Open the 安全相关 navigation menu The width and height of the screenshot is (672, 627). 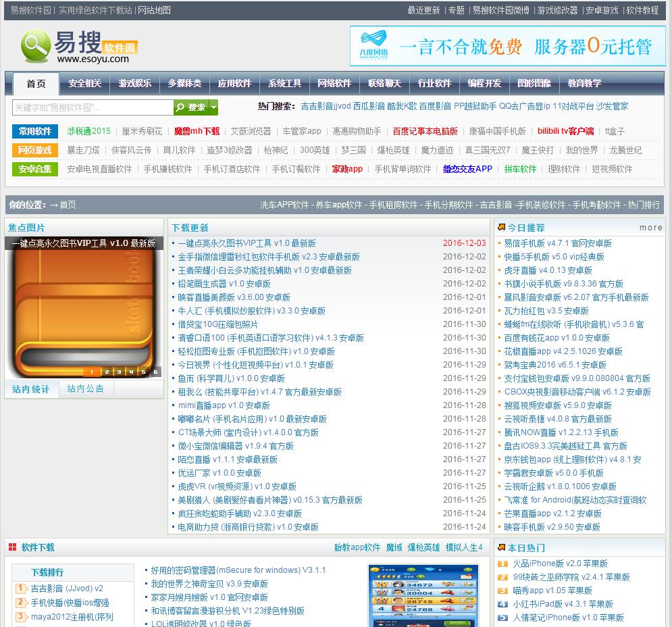[x=85, y=83]
